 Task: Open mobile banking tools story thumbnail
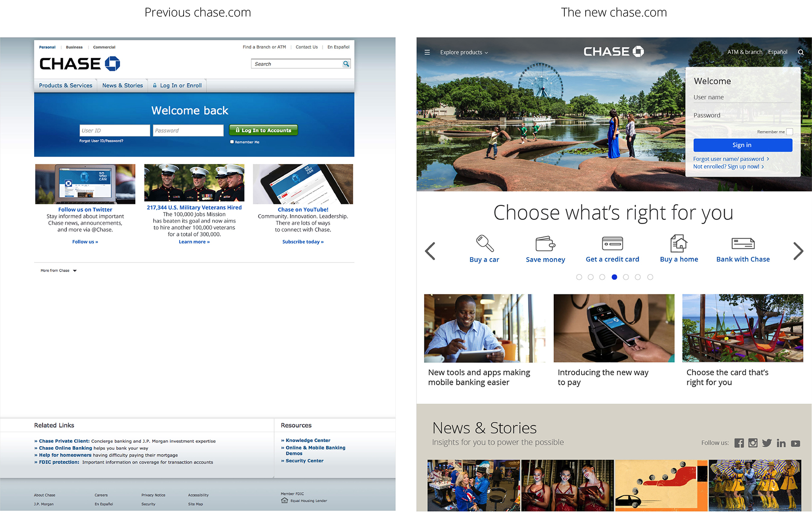485,328
